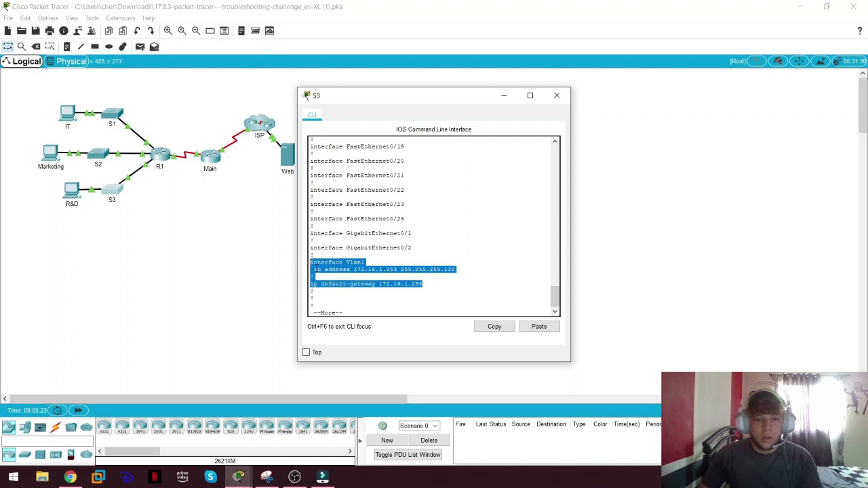Viewport: 868px width, 488px height.
Task: Print the workspace using printer icon
Action: pyautogui.click(x=50, y=30)
